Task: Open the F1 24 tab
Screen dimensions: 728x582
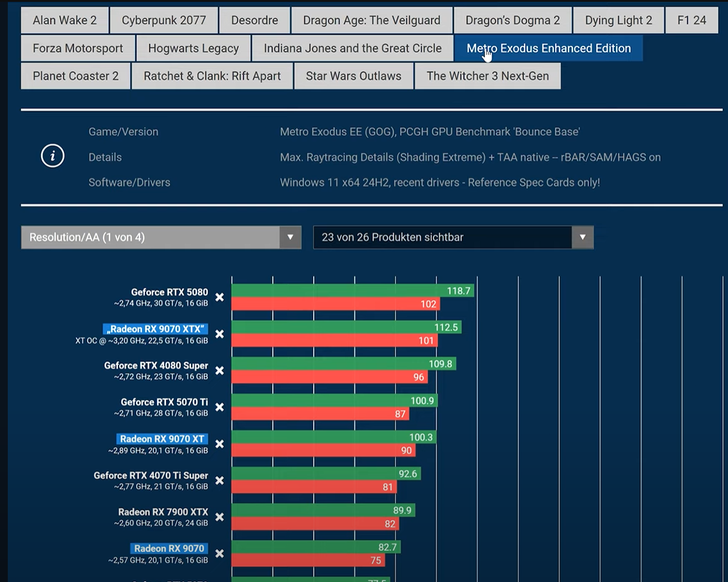Action: [691, 20]
